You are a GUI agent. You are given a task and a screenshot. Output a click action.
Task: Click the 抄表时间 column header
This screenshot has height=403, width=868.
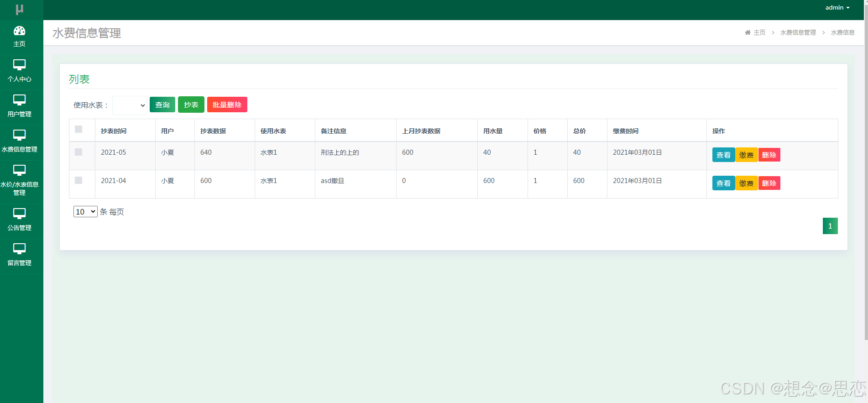coord(114,131)
